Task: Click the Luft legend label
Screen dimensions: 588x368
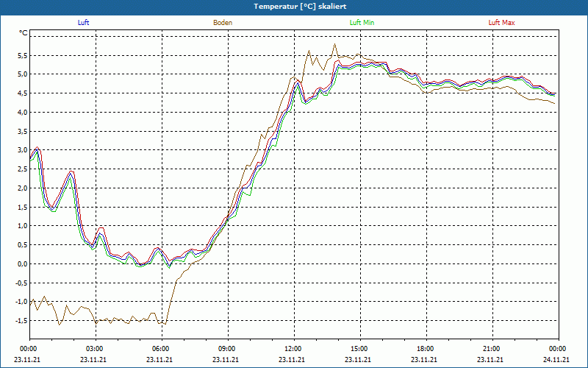Action: pos(83,23)
